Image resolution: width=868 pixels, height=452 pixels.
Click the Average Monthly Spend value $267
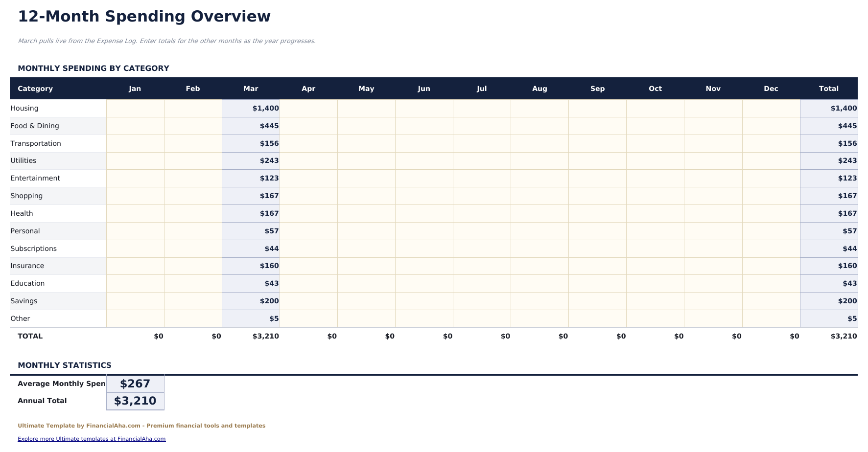coord(135,384)
